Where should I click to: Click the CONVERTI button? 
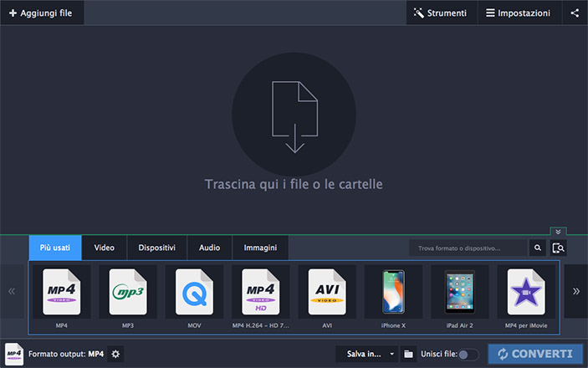click(x=535, y=354)
